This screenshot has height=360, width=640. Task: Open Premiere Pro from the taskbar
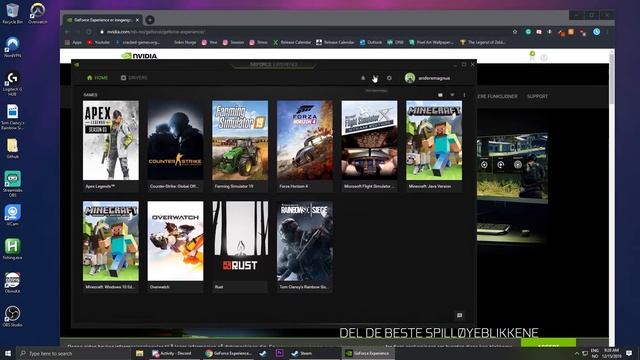280,353
